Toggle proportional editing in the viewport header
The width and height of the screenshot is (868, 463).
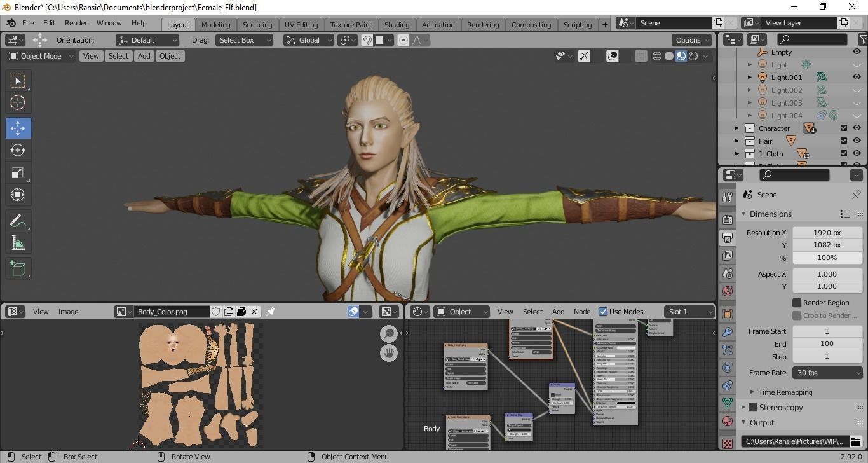[x=403, y=40]
